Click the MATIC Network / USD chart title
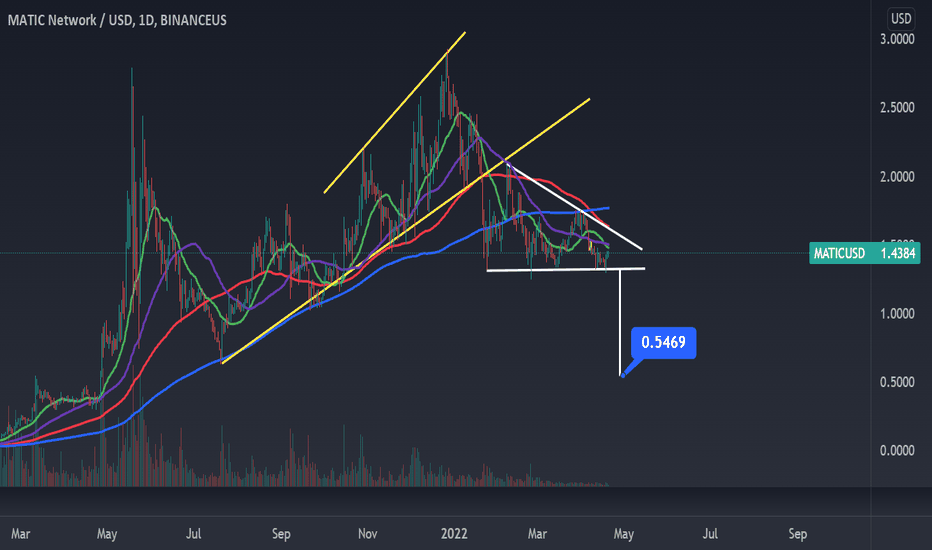Viewport: 932px width, 550px height. click(117, 20)
